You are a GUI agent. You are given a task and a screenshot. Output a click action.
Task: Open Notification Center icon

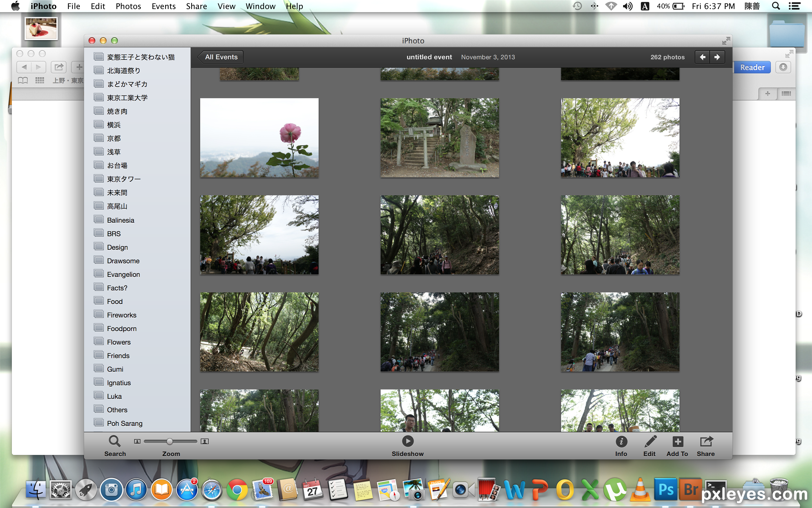pyautogui.click(x=795, y=6)
